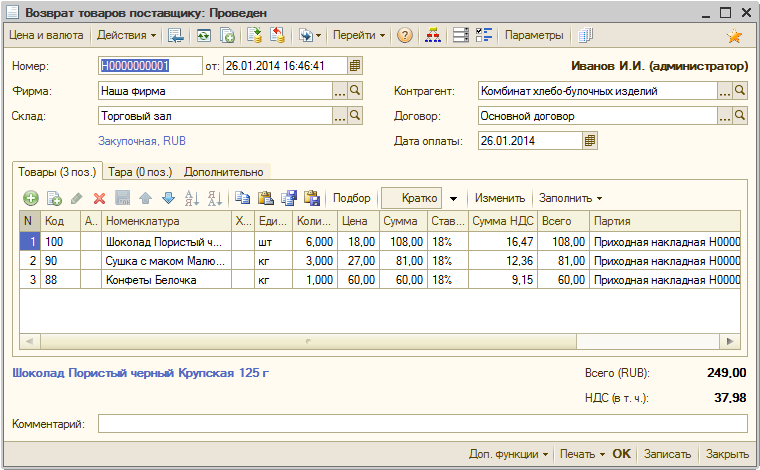This screenshot has width=760, height=470.
Task: Click the red delete row icon
Action: pyautogui.click(x=99, y=198)
